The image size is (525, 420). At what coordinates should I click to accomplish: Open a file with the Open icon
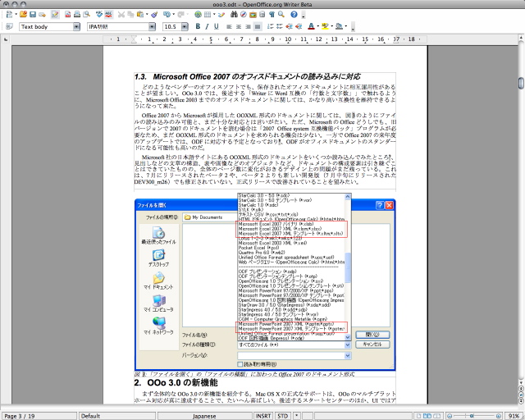point(23,15)
